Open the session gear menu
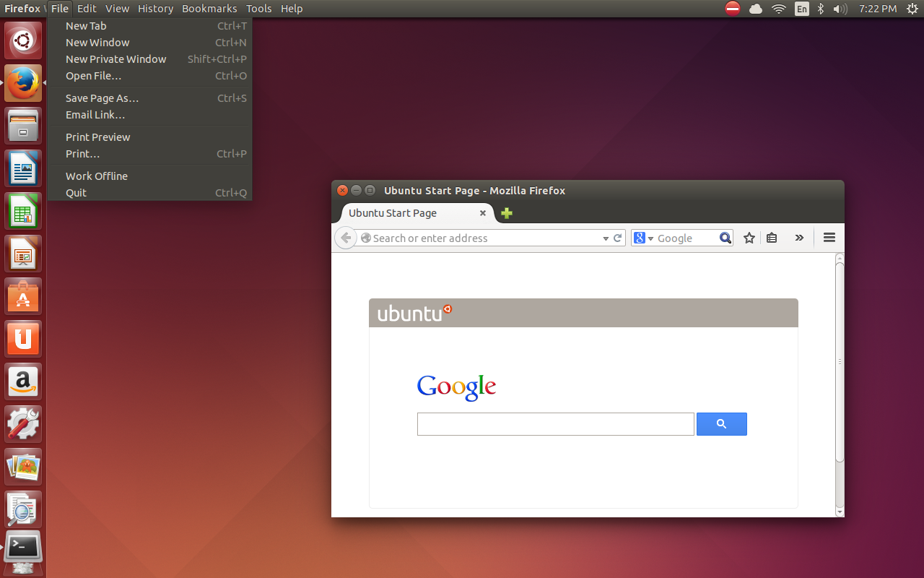Screen dimensions: 924x578 point(912,9)
